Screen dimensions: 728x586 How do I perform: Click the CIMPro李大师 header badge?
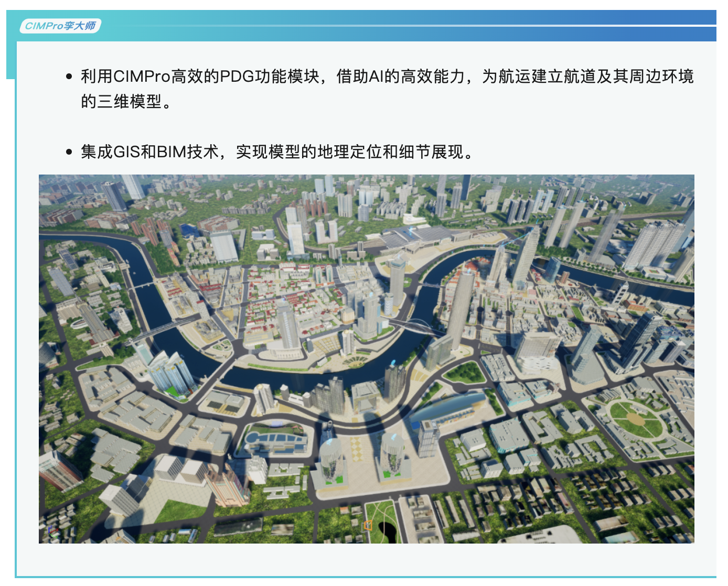click(x=60, y=26)
